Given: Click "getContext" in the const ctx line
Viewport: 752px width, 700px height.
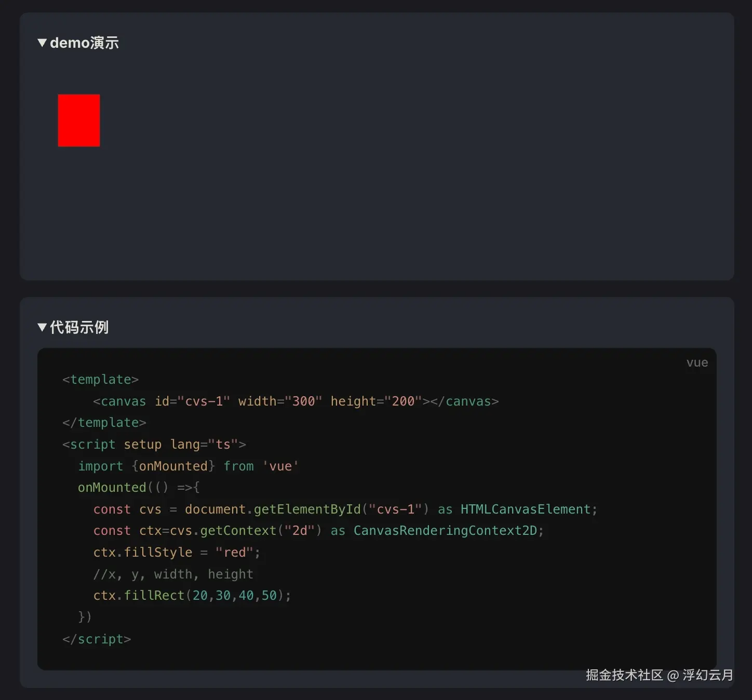Looking at the screenshot, I should 238,531.
